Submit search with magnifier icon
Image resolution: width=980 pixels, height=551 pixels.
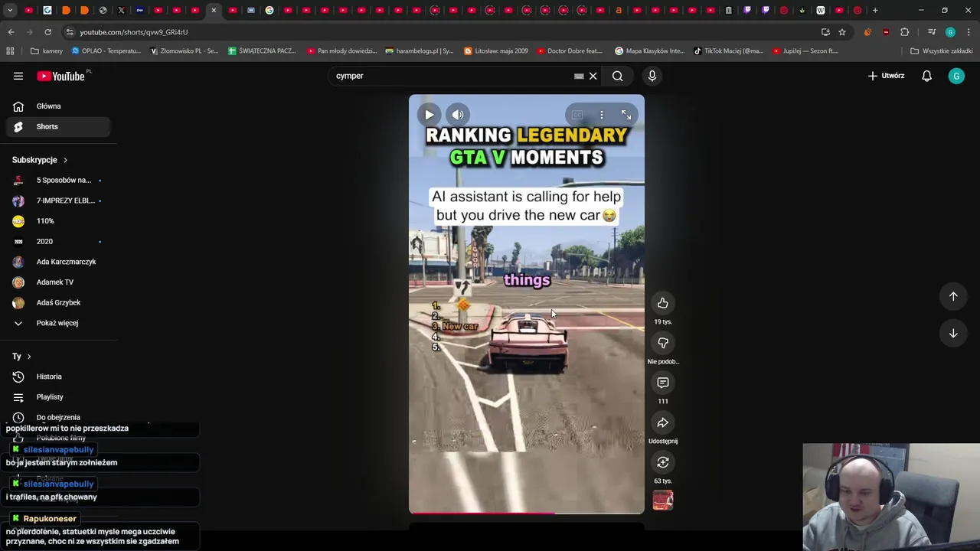[618, 76]
